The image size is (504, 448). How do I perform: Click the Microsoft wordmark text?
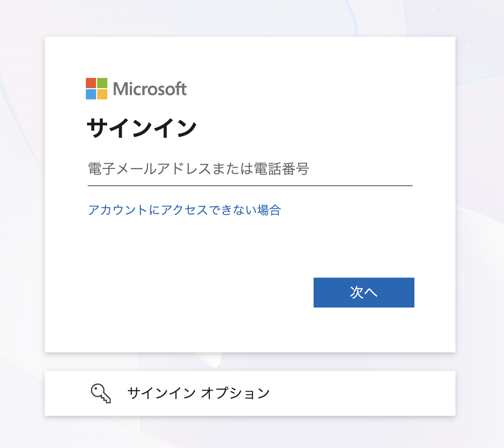point(150,89)
